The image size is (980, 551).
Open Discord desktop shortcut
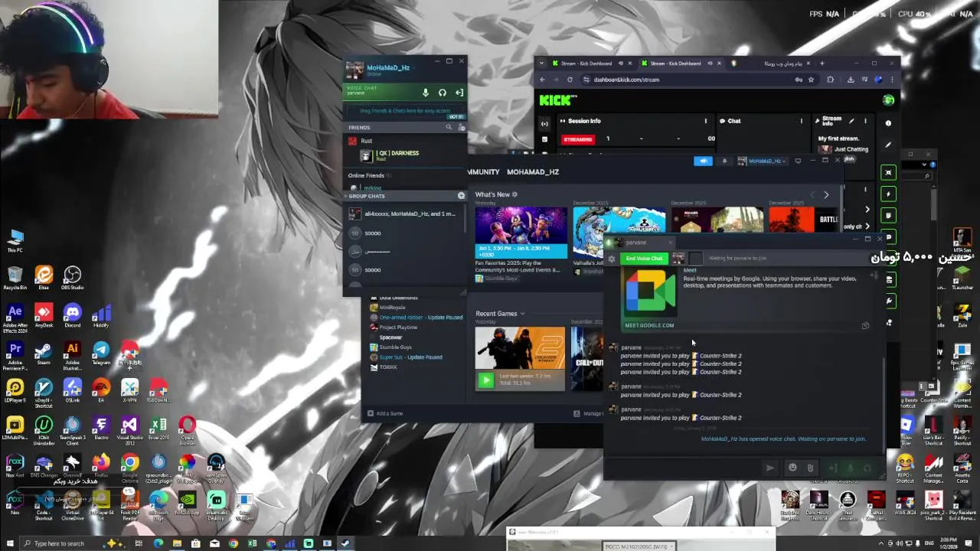(72, 315)
